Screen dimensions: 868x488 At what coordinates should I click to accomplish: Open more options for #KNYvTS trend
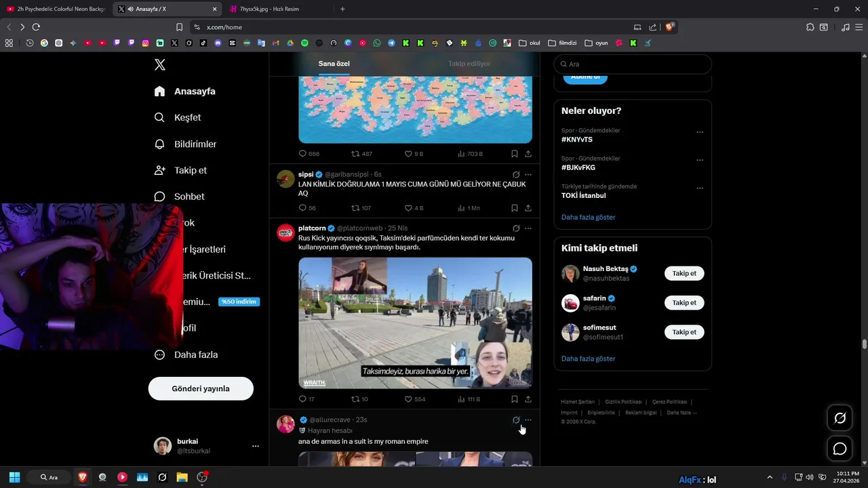point(700,132)
